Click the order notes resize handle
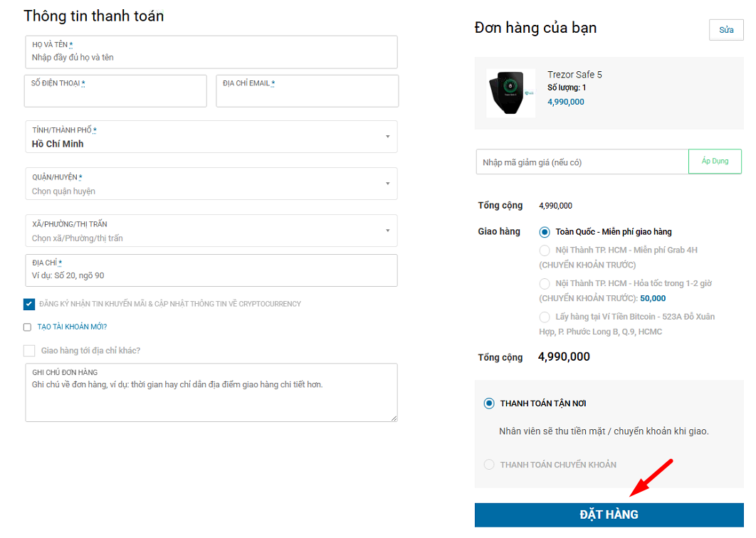Viewport: 756px width, 538px height. click(x=394, y=418)
